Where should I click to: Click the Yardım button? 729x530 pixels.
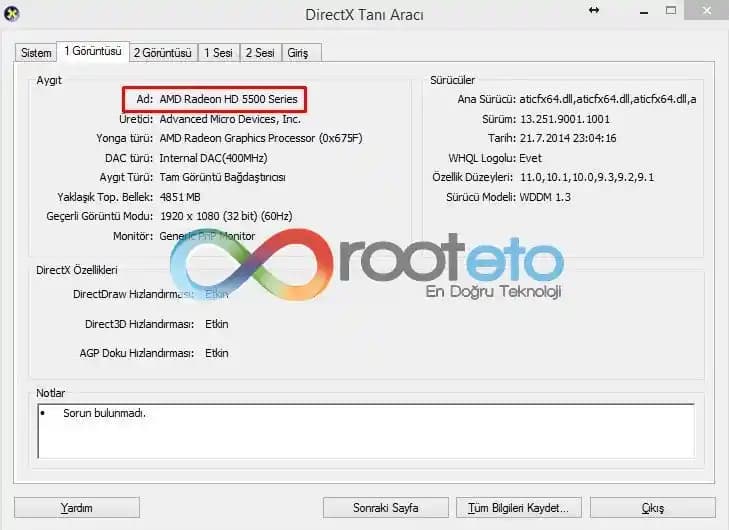77,508
